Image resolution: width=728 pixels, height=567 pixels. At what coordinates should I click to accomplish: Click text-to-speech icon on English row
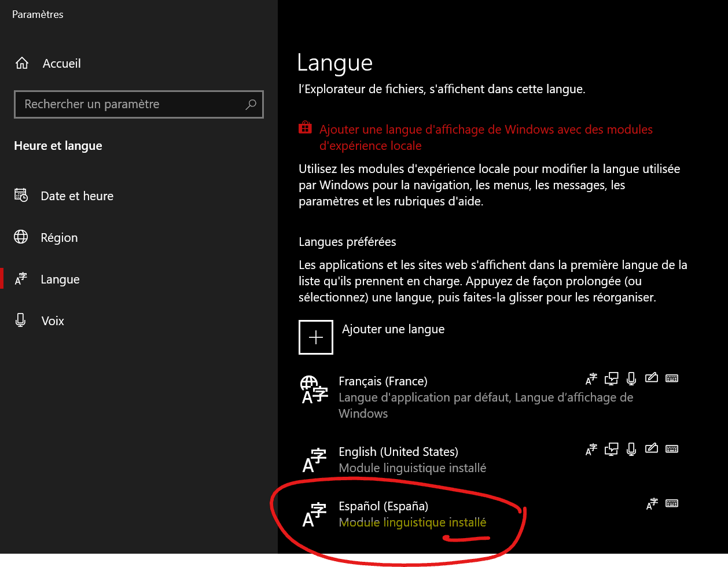pyautogui.click(x=612, y=450)
